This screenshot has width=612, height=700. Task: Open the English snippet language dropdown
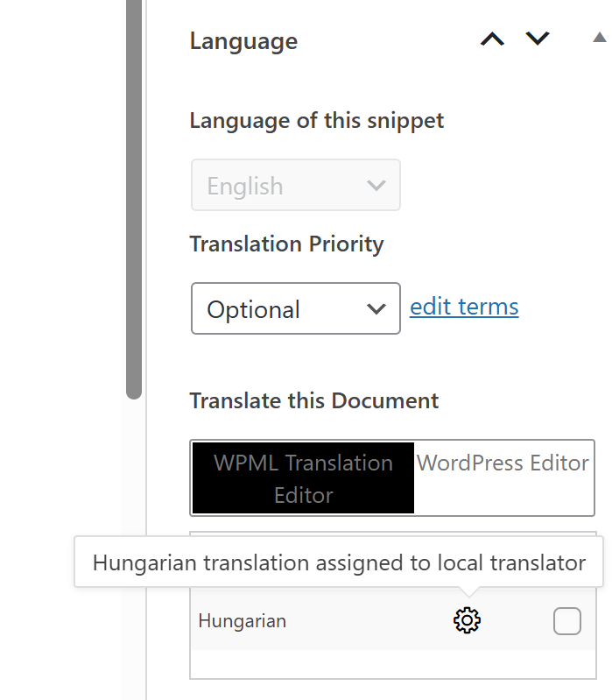click(x=296, y=185)
